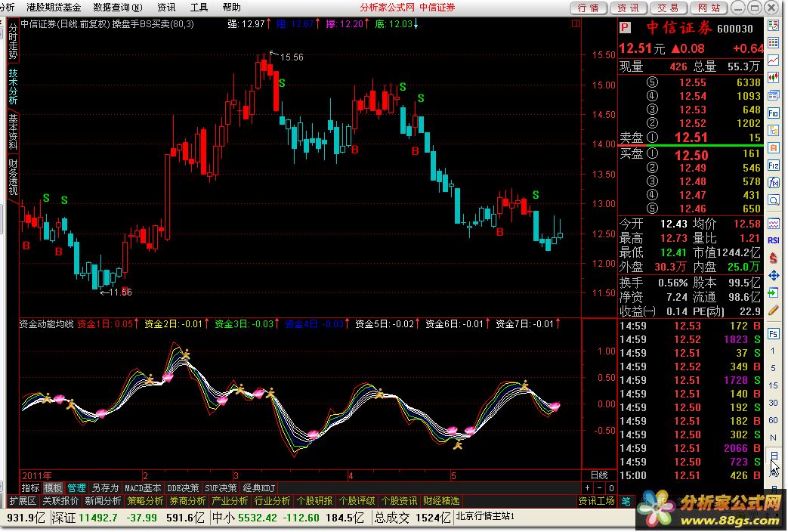This screenshot has height=532, width=788.
Task: Click the blue four-way move arrows icon
Action: [x=773, y=276]
